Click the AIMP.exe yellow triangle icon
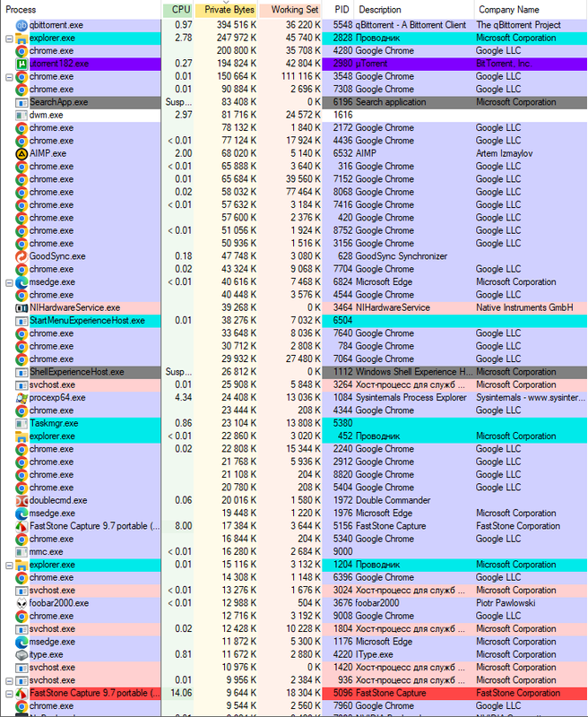This screenshot has width=588, height=717. click(x=22, y=153)
